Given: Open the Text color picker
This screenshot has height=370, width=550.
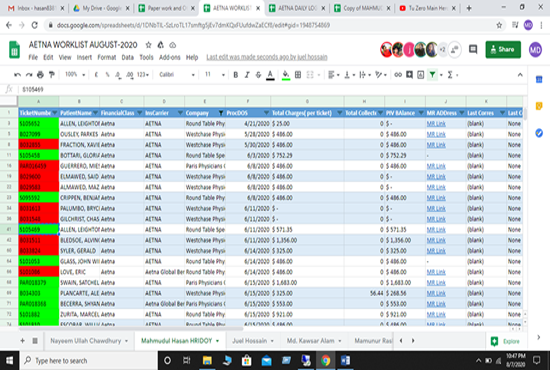Looking at the screenshot, I should click(x=270, y=75).
